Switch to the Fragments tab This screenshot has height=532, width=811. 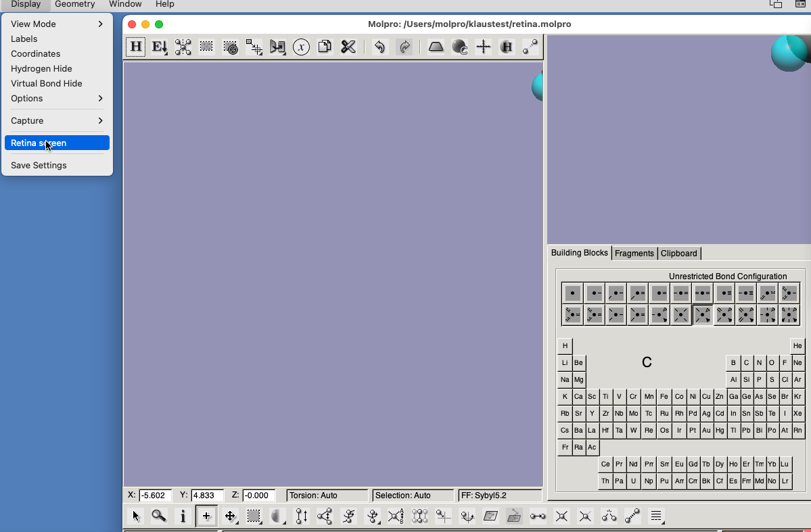pyautogui.click(x=634, y=253)
